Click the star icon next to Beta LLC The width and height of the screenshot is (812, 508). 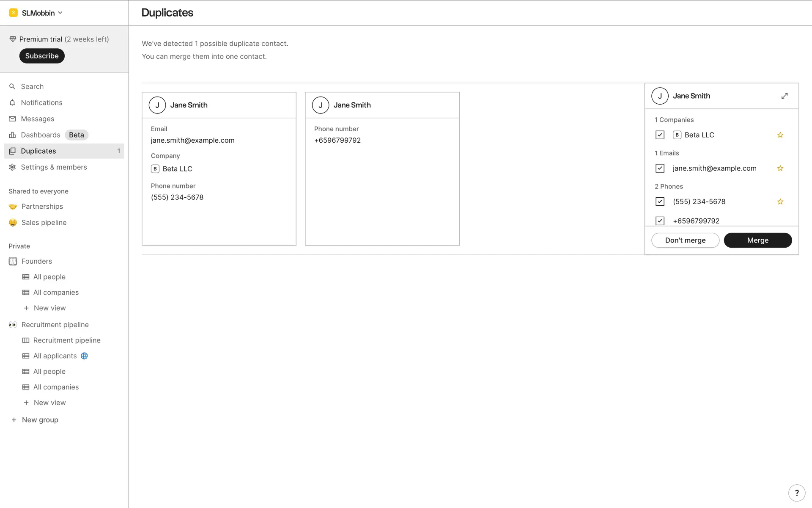coord(780,135)
